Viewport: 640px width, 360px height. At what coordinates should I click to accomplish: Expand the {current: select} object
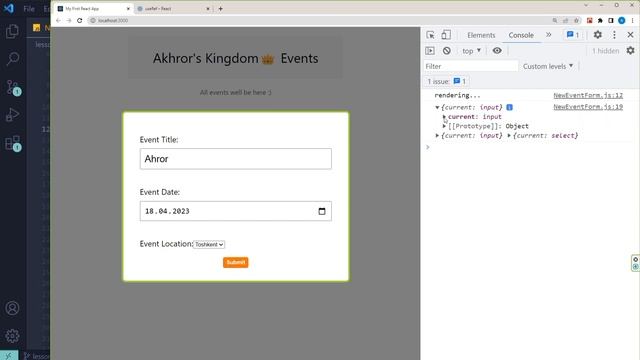(x=509, y=136)
